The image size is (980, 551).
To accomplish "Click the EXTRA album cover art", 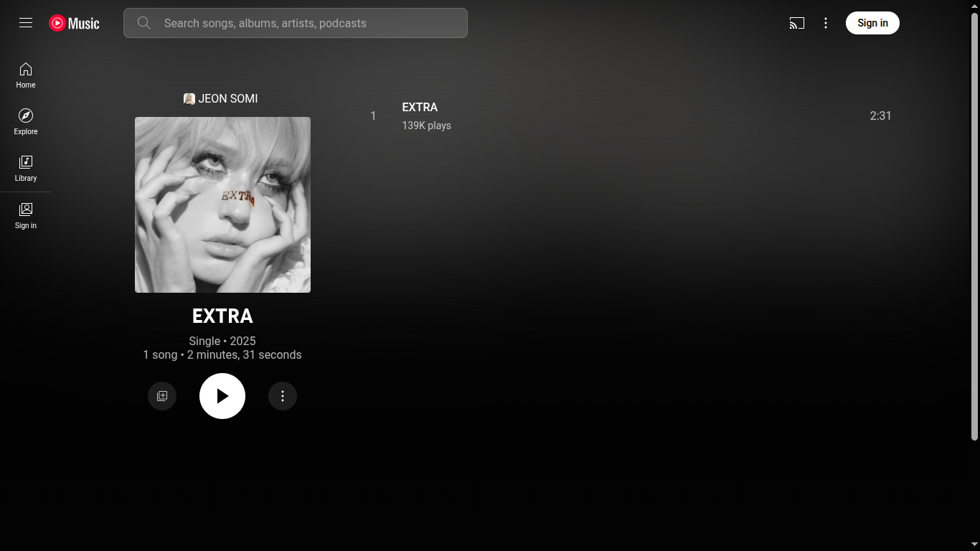I will click(222, 204).
